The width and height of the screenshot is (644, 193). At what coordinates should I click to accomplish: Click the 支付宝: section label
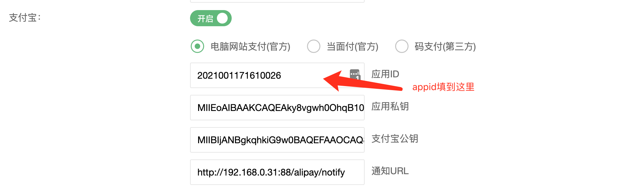click(x=25, y=17)
